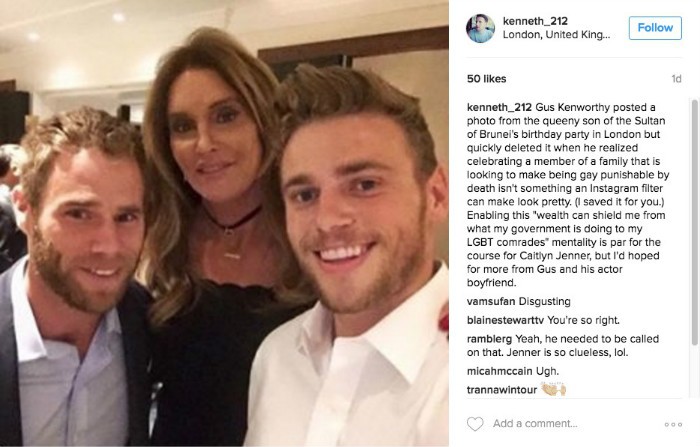The width and height of the screenshot is (700, 447).
Task: Open the 1d post timestamp
Action: (x=676, y=79)
